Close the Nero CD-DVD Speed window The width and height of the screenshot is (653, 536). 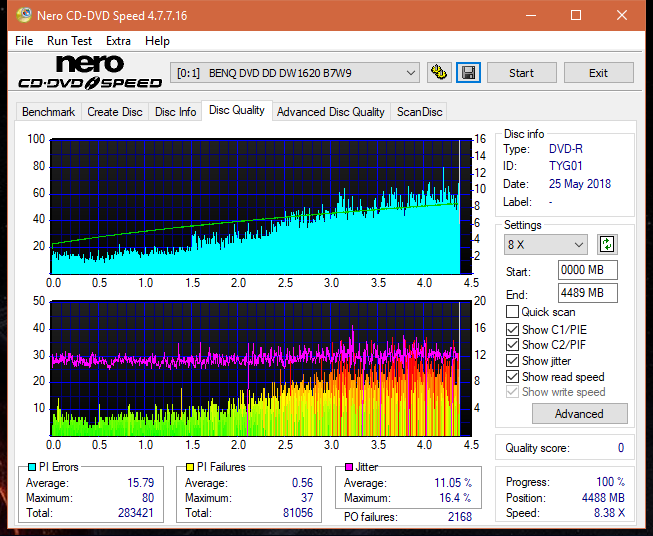[622, 15]
